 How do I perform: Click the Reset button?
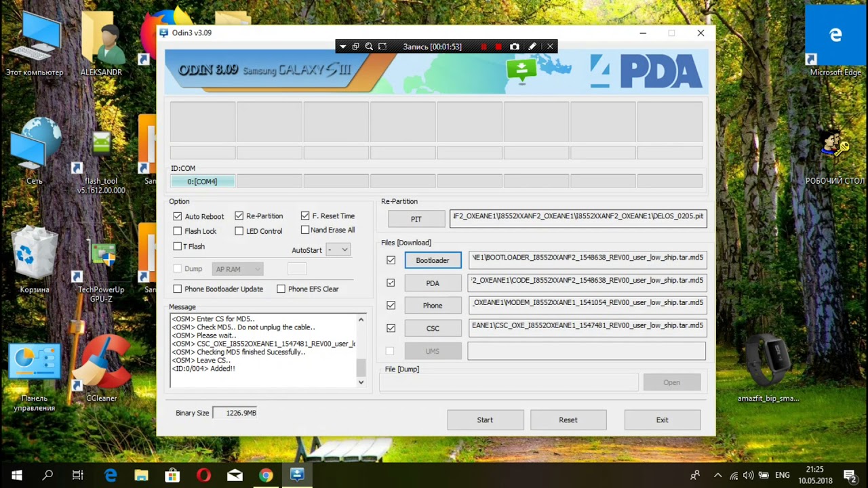pos(568,420)
